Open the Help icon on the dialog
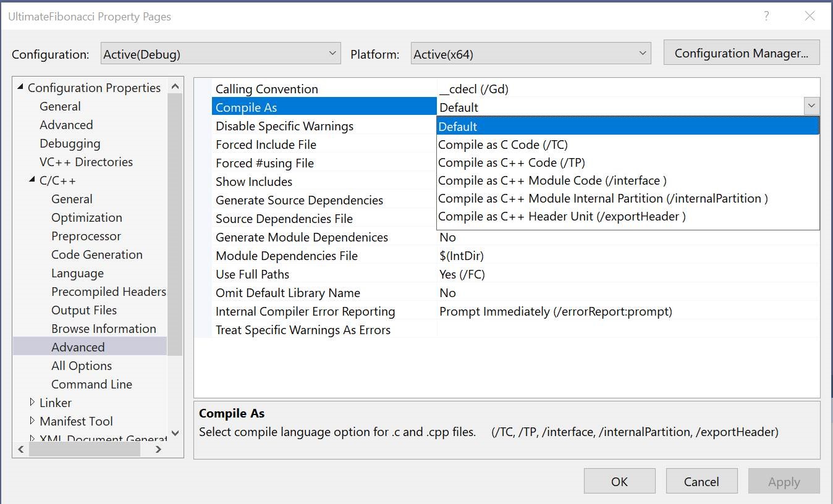 click(x=766, y=16)
